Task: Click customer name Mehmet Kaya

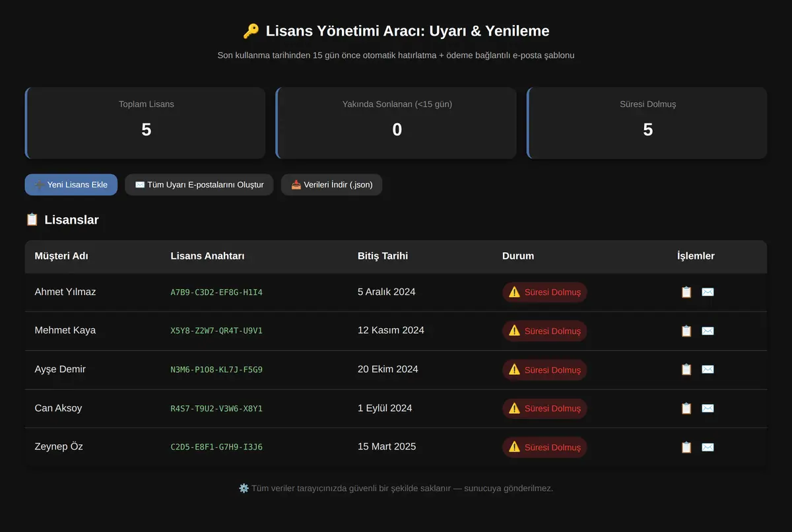Action: pyautogui.click(x=65, y=330)
